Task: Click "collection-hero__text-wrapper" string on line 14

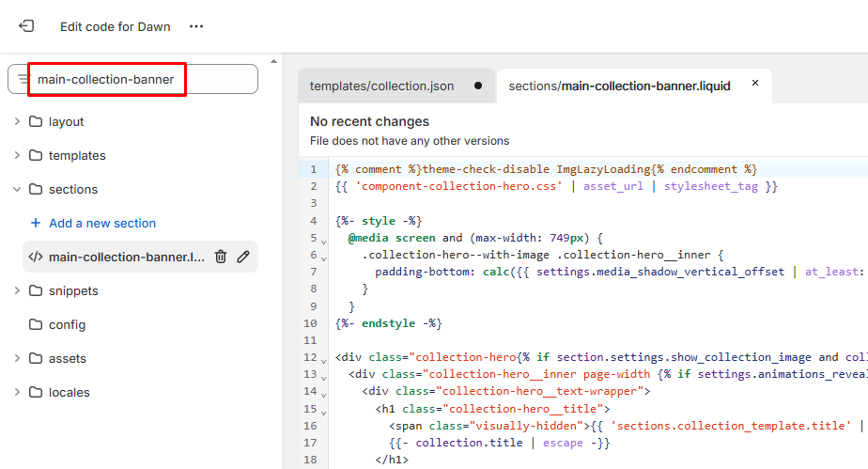Action: point(540,391)
